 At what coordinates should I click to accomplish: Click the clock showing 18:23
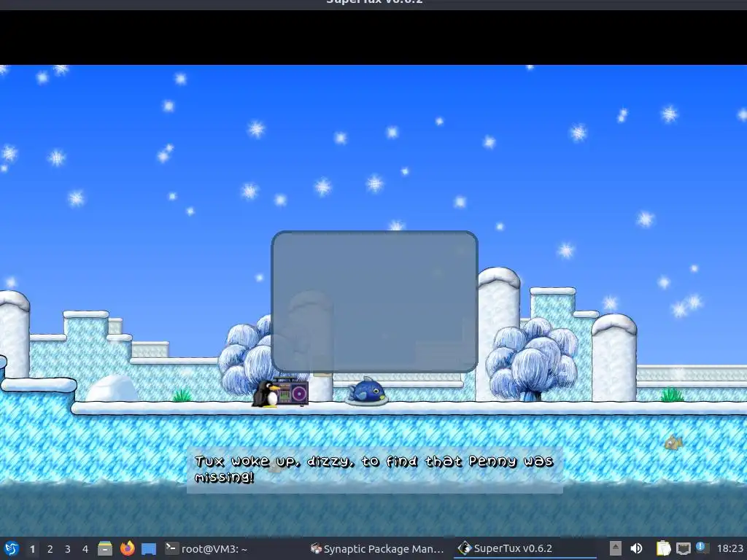coord(729,548)
